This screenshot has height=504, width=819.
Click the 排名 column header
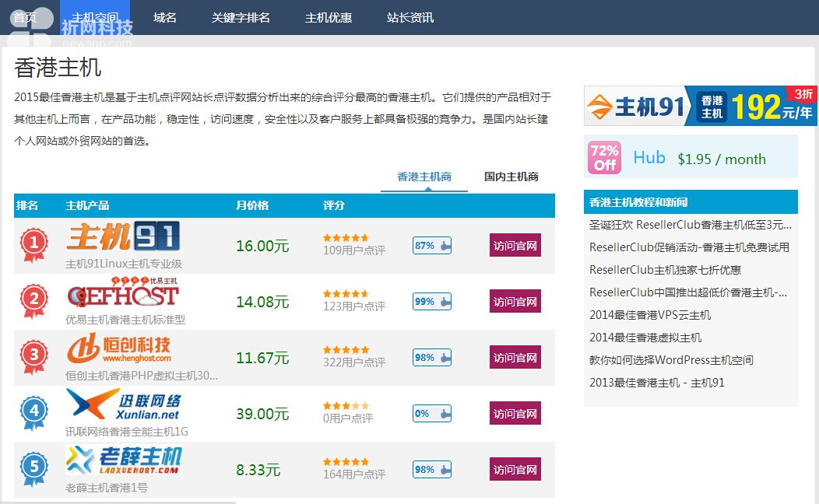27,205
